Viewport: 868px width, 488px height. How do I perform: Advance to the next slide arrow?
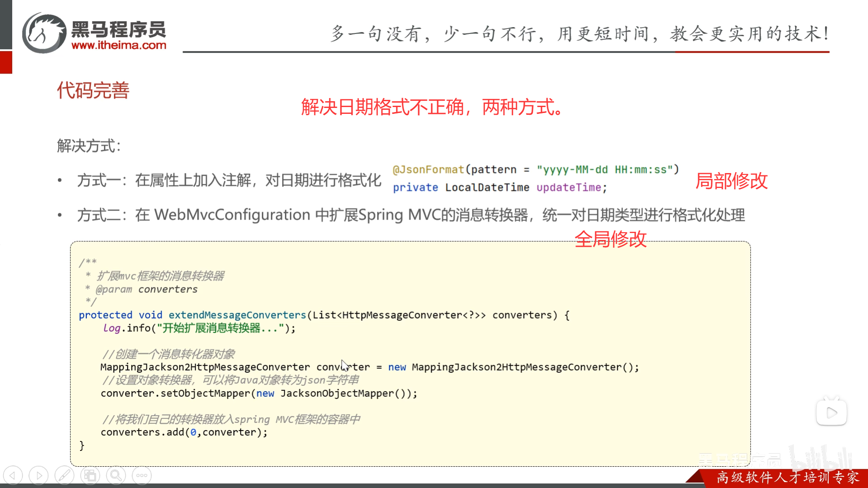(38, 475)
